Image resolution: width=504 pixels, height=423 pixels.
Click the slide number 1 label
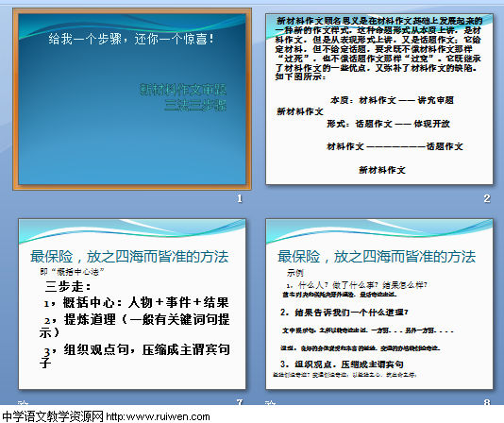[240, 198]
